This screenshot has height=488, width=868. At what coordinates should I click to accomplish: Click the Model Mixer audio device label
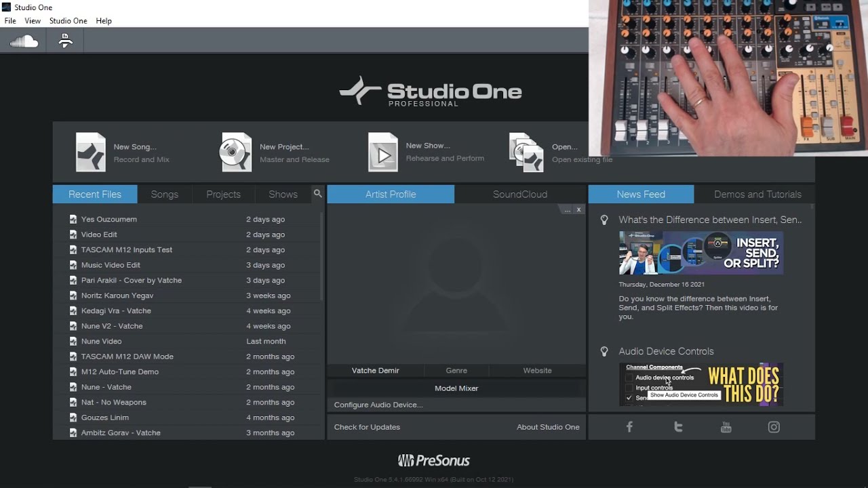456,388
